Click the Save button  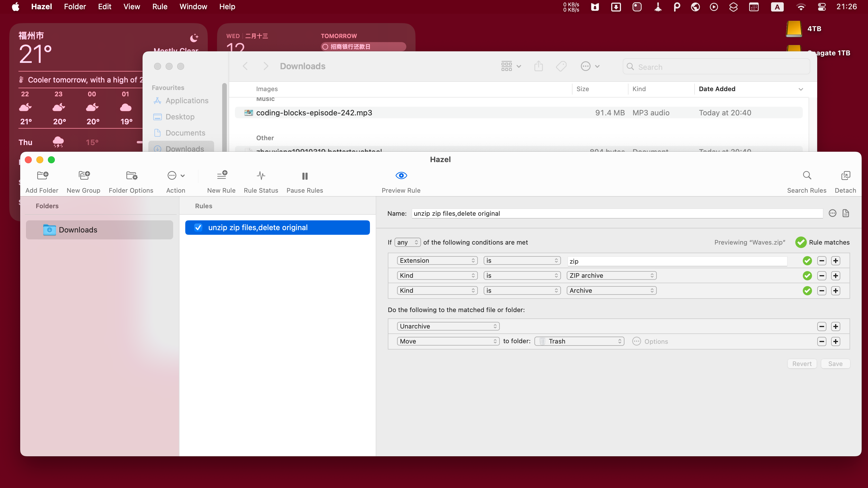[x=835, y=364]
